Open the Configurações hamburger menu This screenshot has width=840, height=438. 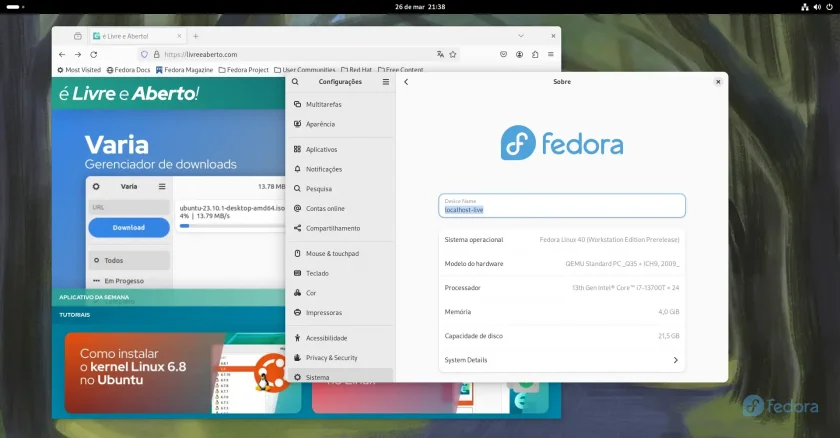[386, 82]
